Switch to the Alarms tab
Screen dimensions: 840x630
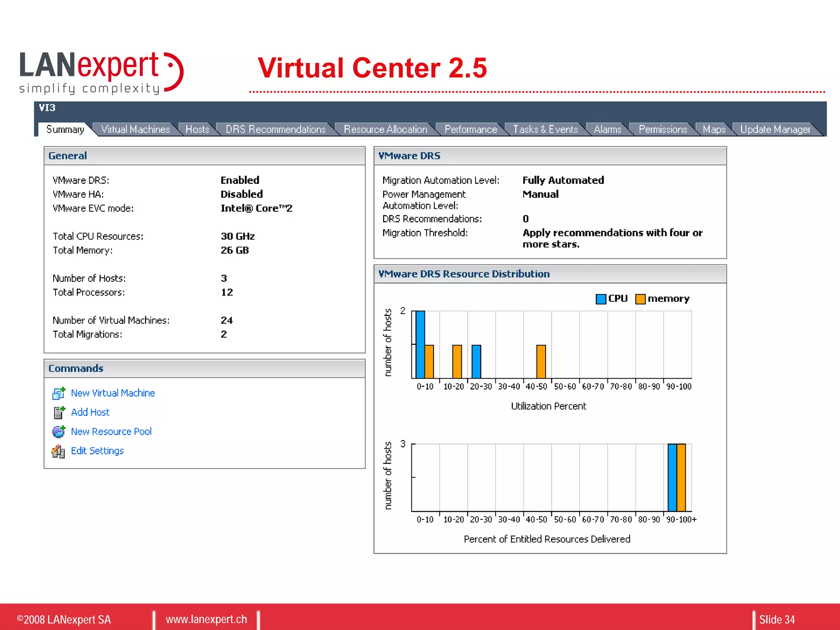(607, 129)
